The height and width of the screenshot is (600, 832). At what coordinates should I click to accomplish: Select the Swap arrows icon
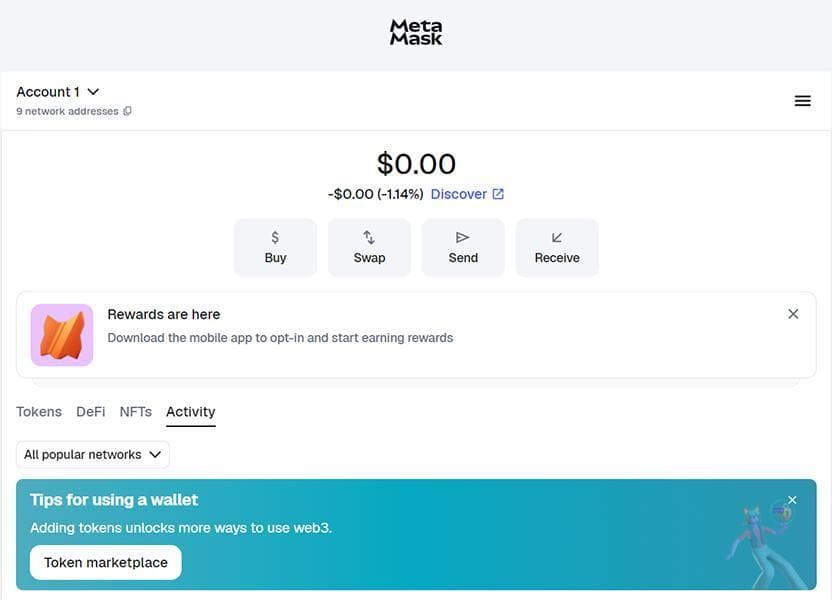(369, 237)
